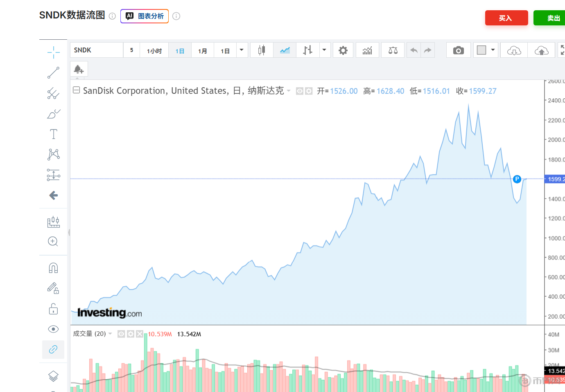Open the AI 图表分析 button

point(145,16)
